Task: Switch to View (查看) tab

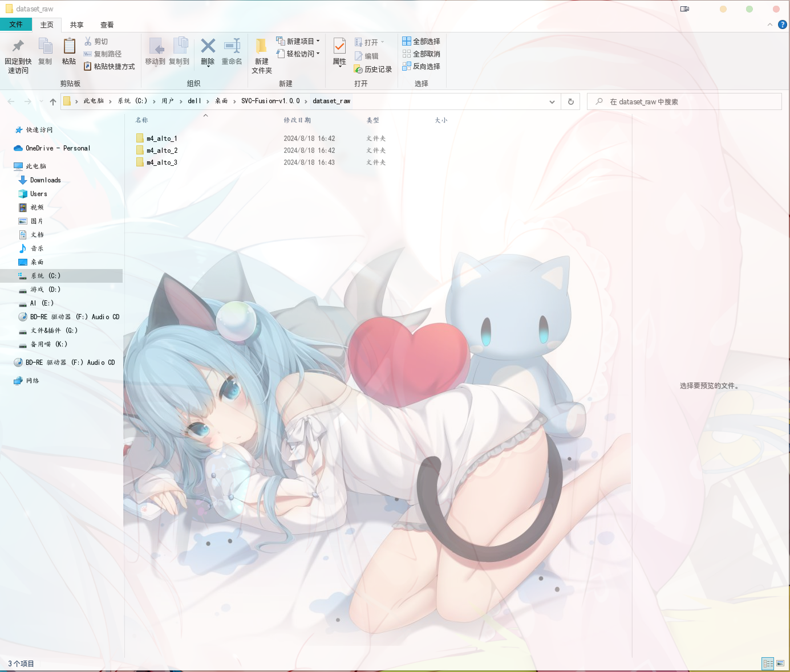Action: [x=107, y=25]
